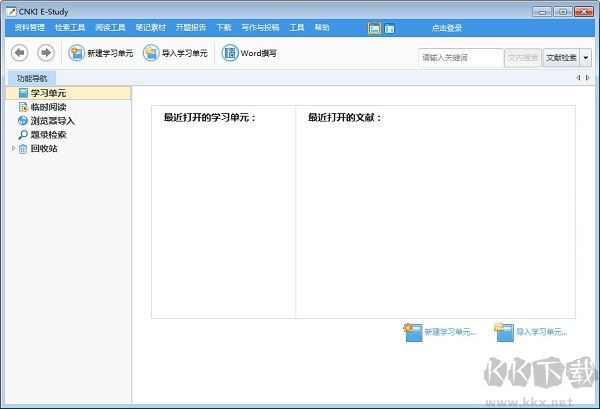Open the 阅读工具 menu
The image size is (600, 409).
click(109, 28)
